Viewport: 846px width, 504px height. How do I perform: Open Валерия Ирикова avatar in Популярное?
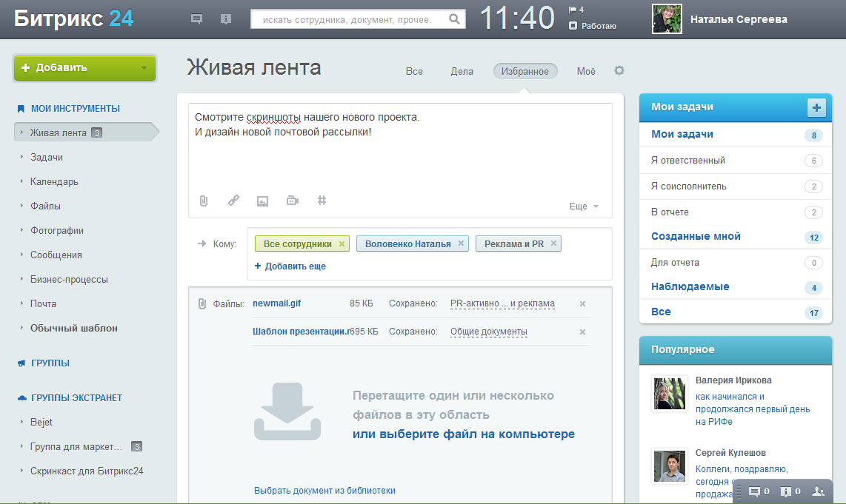(x=669, y=394)
